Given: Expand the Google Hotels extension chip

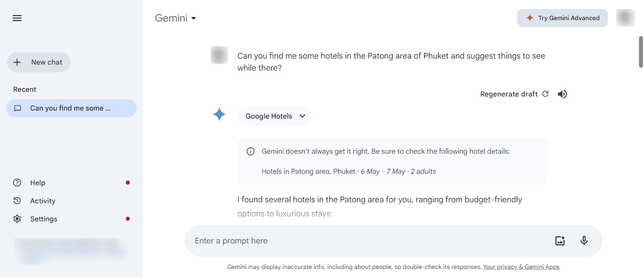Looking at the screenshot, I should pyautogui.click(x=275, y=116).
